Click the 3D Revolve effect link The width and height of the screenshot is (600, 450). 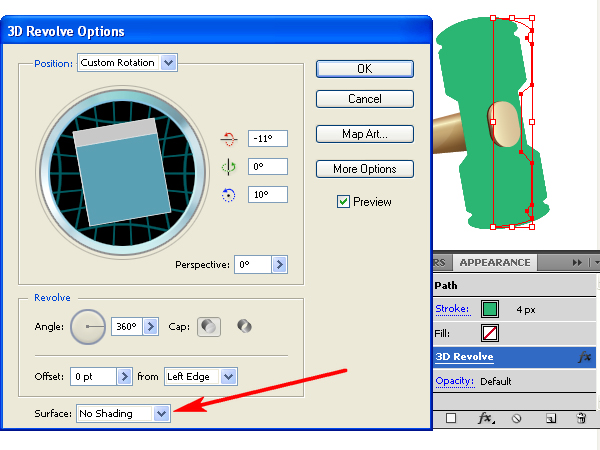[464, 357]
